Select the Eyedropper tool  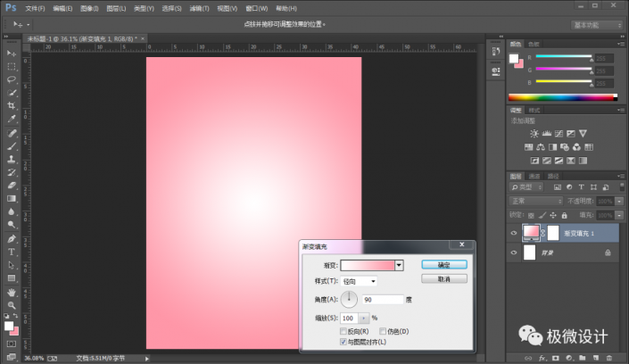point(12,119)
